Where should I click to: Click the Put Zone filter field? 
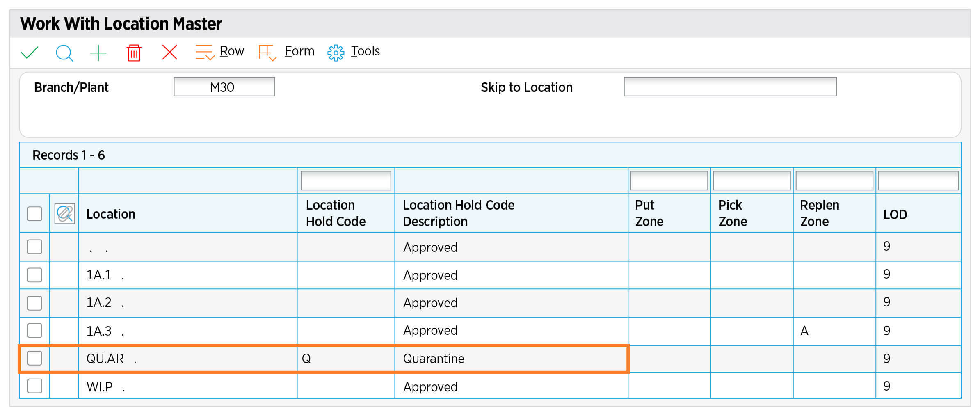(x=669, y=181)
